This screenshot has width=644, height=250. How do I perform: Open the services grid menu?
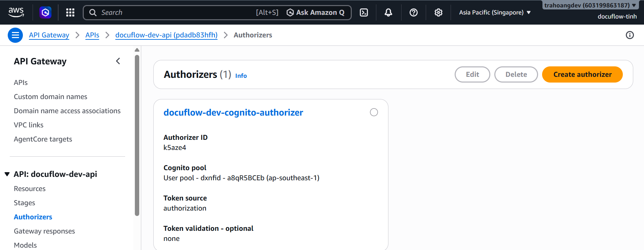(70, 12)
